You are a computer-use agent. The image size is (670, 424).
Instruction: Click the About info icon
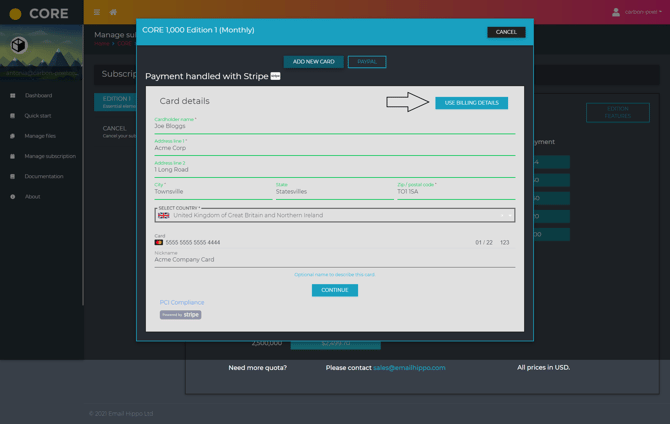pos(12,197)
